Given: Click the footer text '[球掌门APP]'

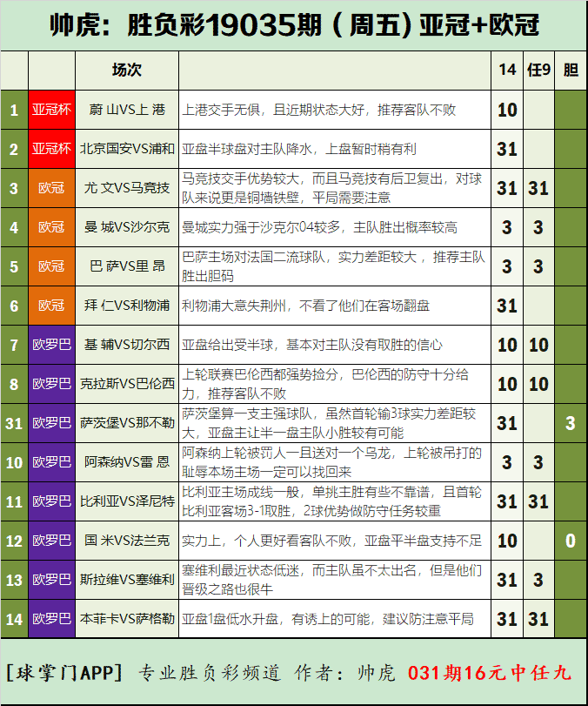Looking at the screenshot, I should coord(63,672).
